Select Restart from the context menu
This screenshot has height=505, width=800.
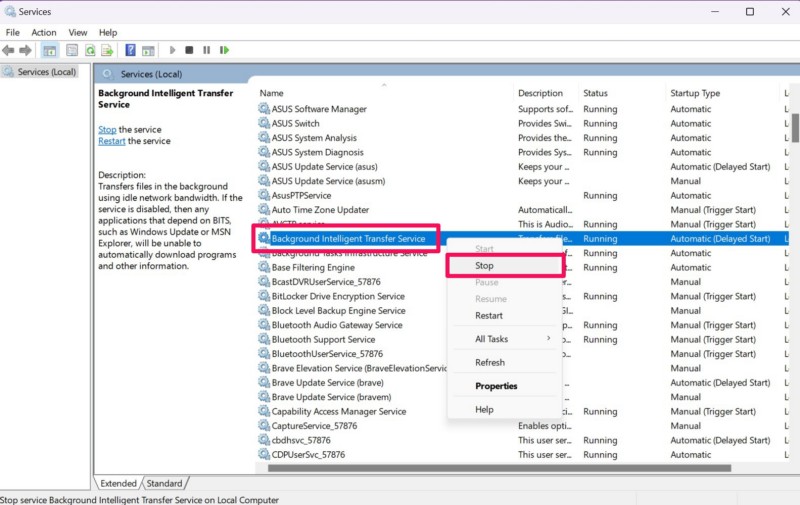click(x=489, y=316)
